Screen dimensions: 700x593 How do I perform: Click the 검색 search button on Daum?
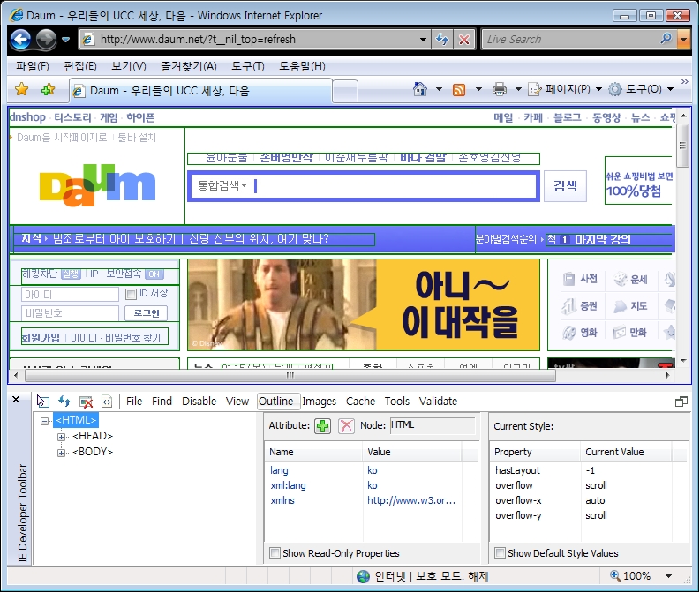(x=565, y=186)
